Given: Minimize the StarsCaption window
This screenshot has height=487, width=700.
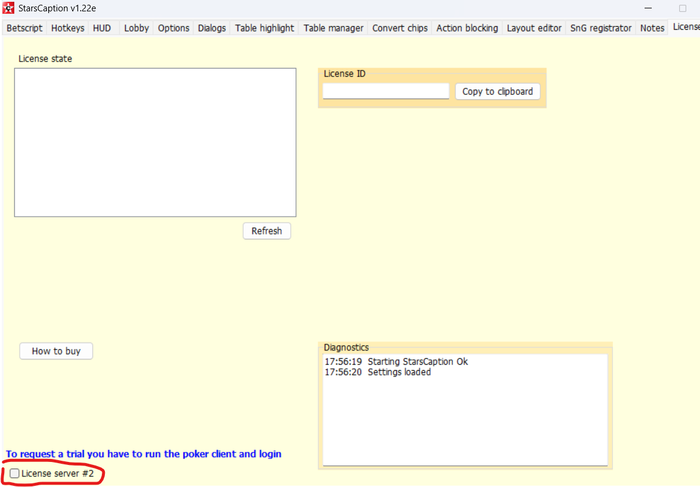Looking at the screenshot, I should (x=648, y=8).
